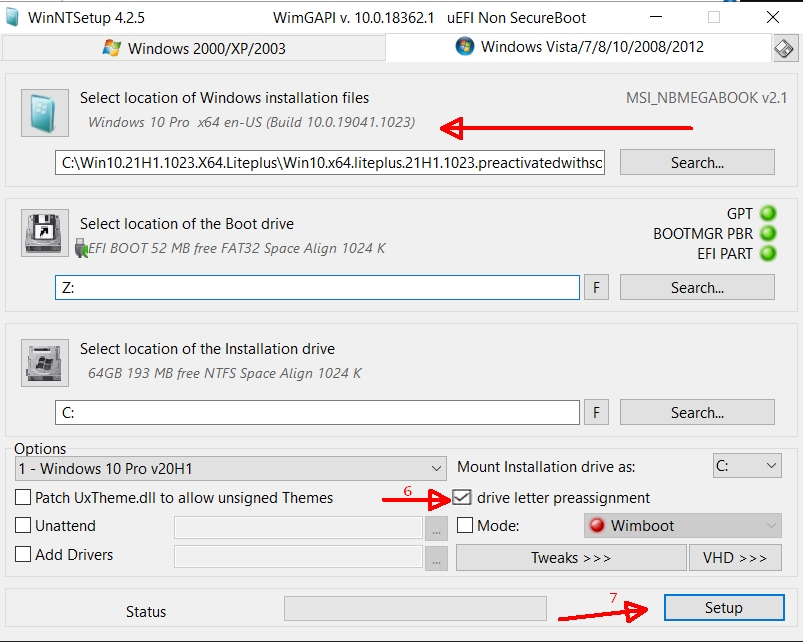Click Search for the Installation drive
Viewport: 803px width, 642px height.
(697, 412)
